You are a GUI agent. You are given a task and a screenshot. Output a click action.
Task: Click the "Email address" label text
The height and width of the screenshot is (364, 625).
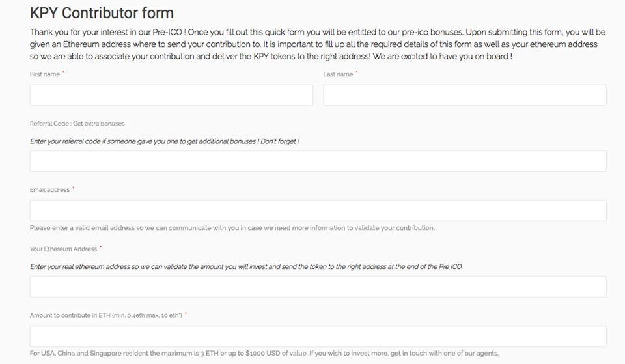coord(50,190)
